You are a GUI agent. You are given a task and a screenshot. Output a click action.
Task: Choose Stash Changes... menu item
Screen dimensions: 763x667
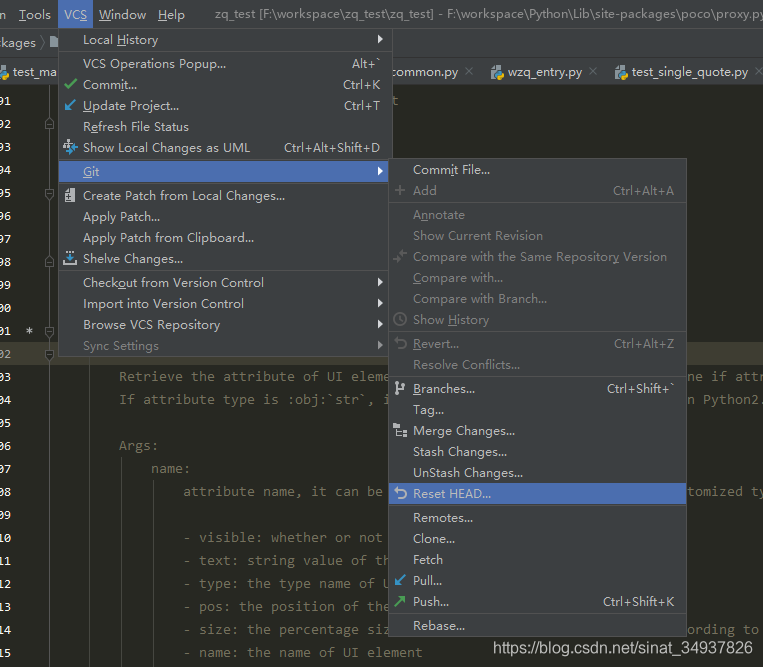pyautogui.click(x=537, y=451)
